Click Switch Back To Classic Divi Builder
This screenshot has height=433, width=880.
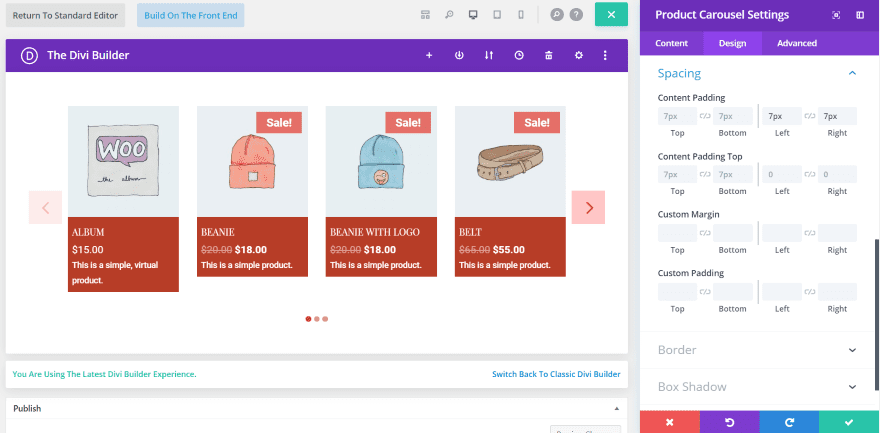[x=556, y=374]
